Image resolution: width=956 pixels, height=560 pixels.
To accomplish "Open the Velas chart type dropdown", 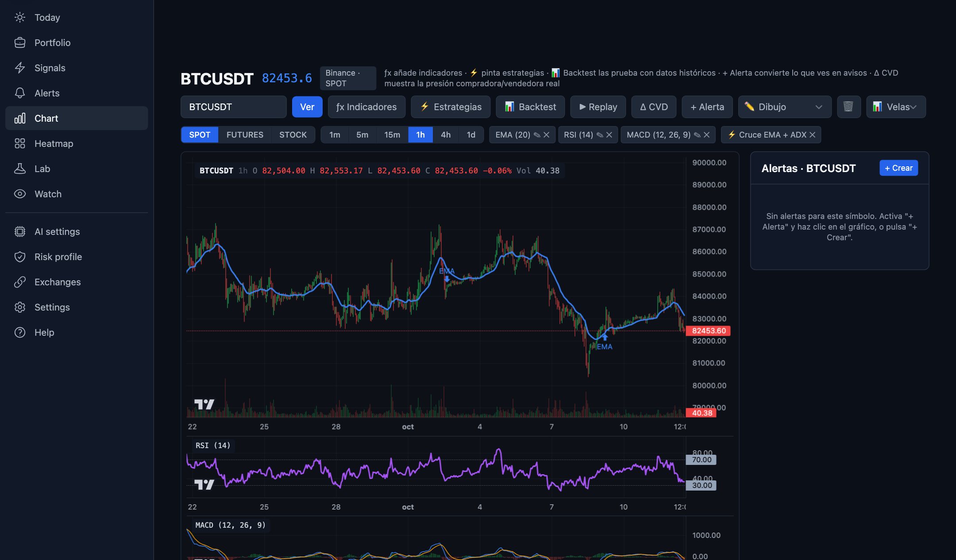I will pyautogui.click(x=896, y=107).
